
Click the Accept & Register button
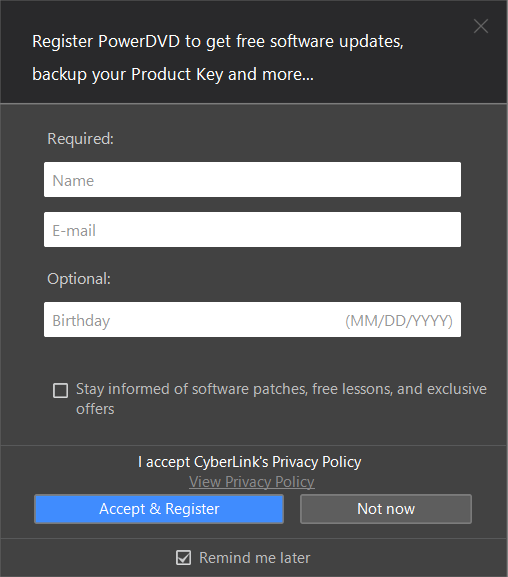pos(159,509)
